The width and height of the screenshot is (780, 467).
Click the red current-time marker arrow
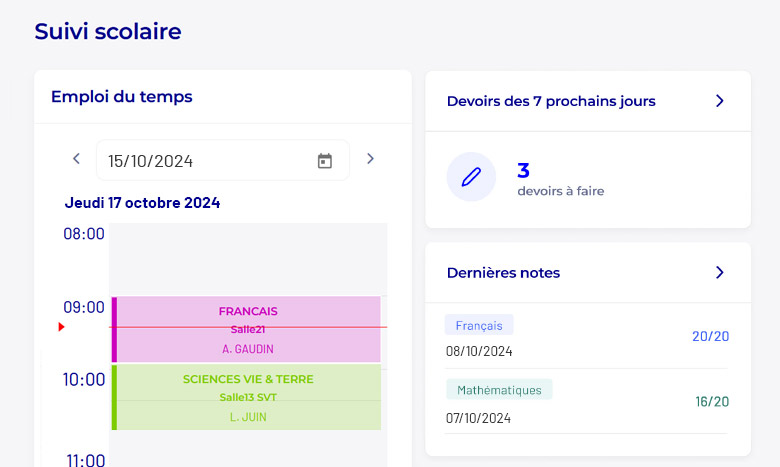(x=61, y=327)
